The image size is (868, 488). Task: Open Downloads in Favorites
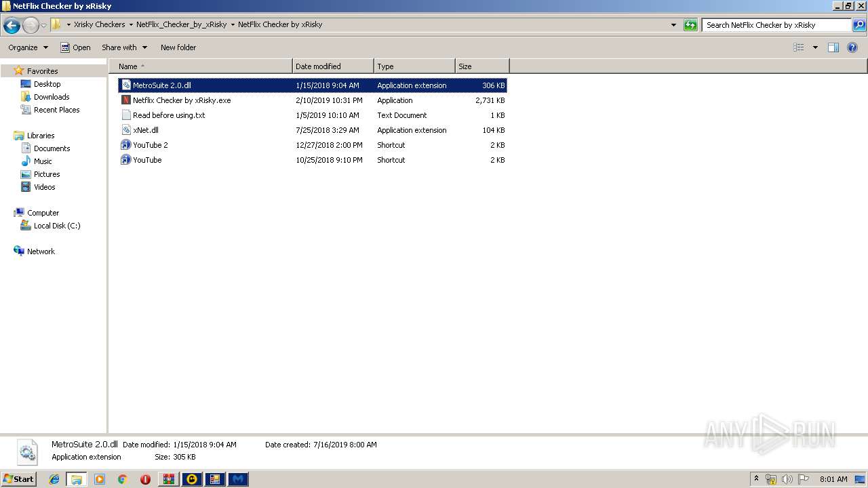52,97
